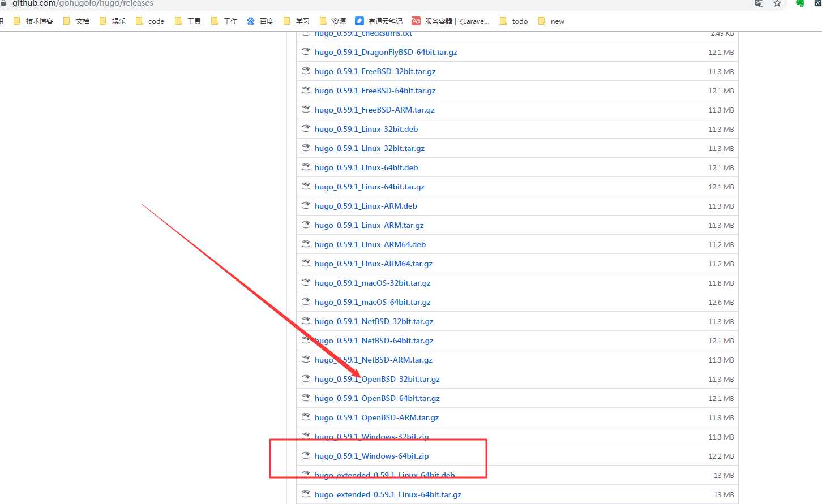Viewport: 822px width, 504px height.
Task: Open the todo bookmark folder
Action: 514,21
